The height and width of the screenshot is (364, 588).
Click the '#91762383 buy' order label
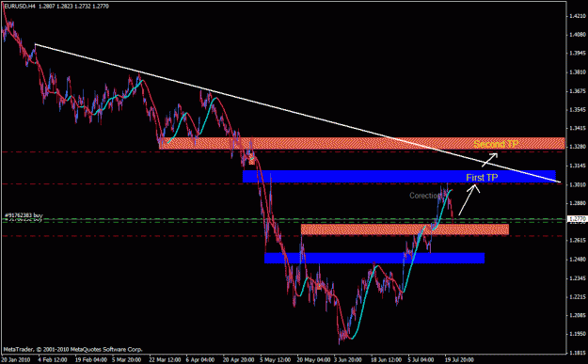coord(24,215)
